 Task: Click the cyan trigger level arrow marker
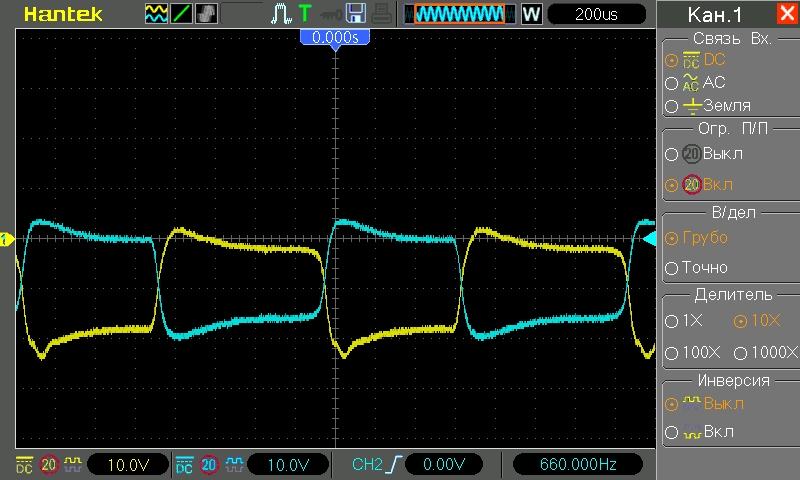[649, 239]
